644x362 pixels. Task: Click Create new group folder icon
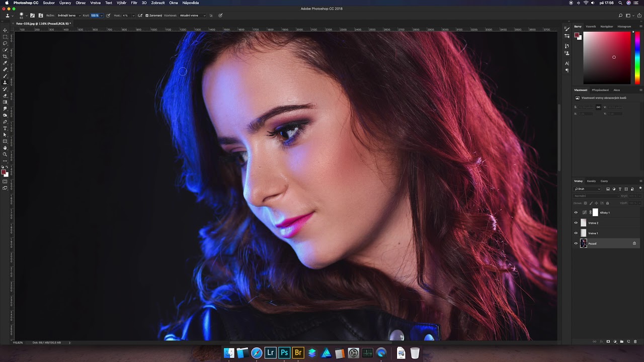(622, 341)
